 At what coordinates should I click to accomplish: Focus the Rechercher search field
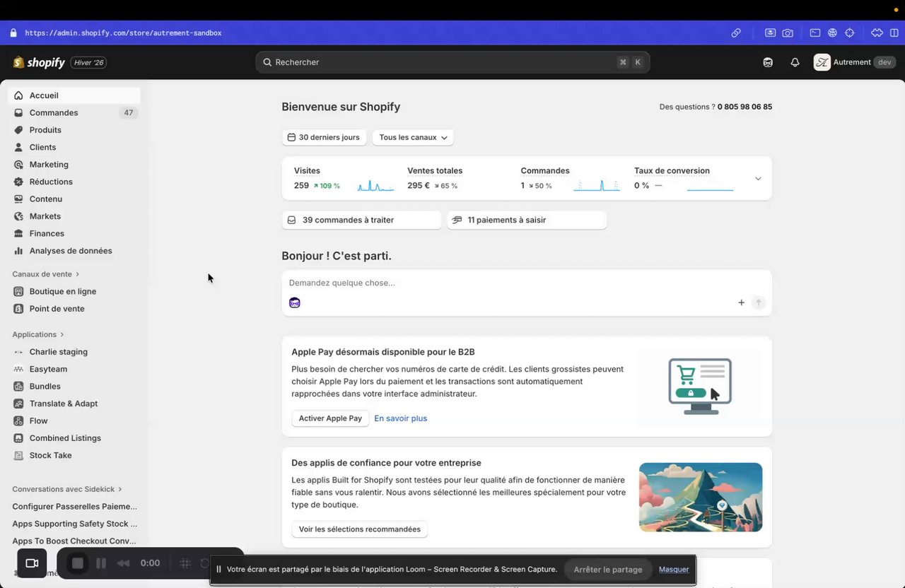pyautogui.click(x=452, y=62)
